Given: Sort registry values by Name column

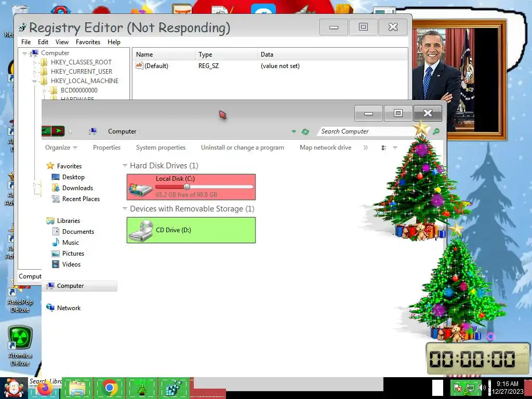Looking at the screenshot, I should [164, 54].
